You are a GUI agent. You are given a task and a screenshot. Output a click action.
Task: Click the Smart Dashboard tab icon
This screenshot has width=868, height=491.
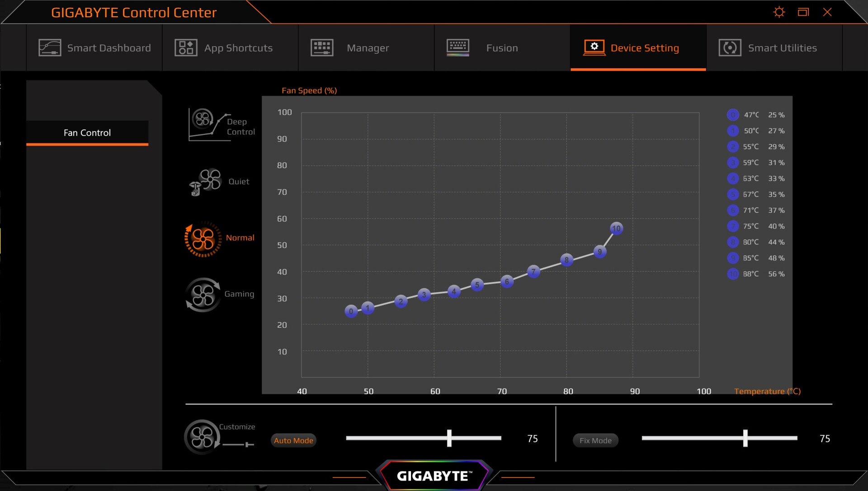[50, 48]
